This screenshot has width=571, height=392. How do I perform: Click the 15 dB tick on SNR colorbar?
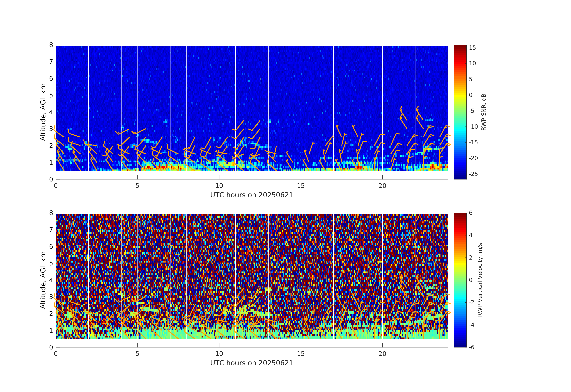[x=472, y=48]
